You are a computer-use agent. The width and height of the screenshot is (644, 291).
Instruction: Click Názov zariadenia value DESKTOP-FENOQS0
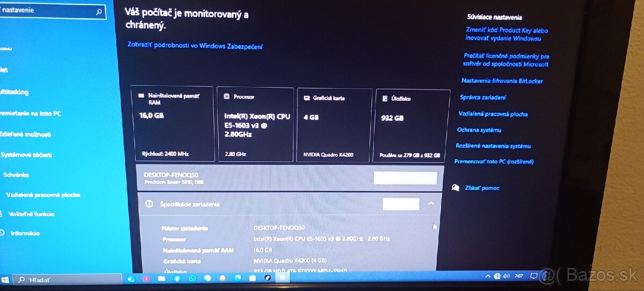279,227
